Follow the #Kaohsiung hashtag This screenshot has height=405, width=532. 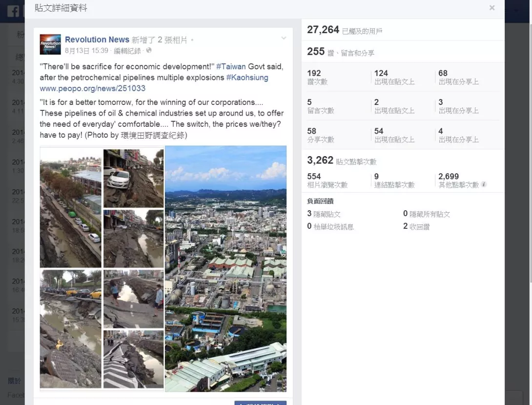[247, 77]
